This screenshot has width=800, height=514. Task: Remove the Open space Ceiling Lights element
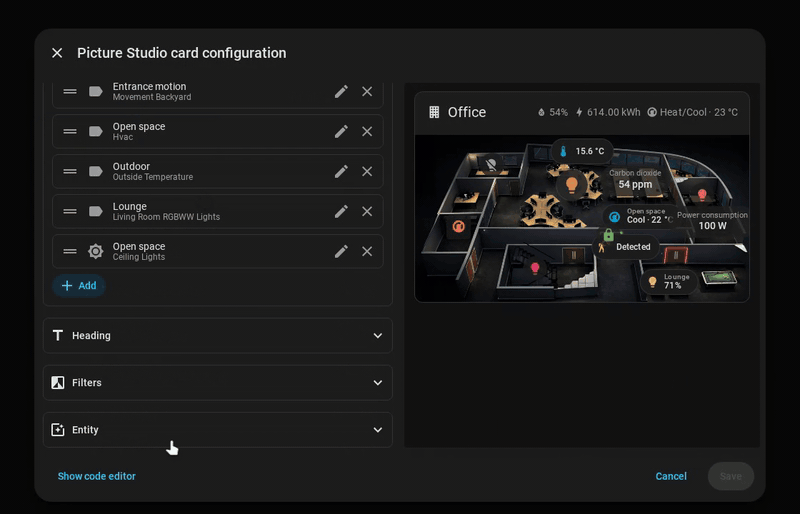coord(367,251)
